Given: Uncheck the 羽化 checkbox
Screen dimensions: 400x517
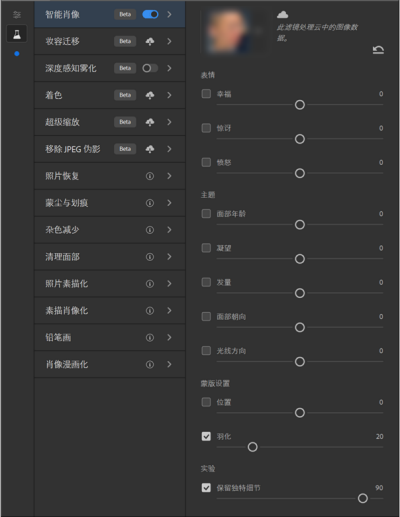Looking at the screenshot, I should [x=206, y=436].
